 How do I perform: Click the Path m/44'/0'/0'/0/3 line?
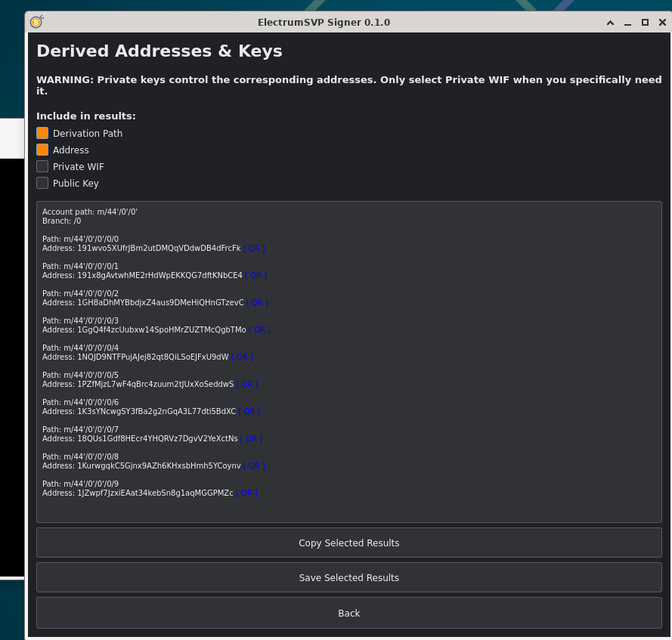coord(81,320)
